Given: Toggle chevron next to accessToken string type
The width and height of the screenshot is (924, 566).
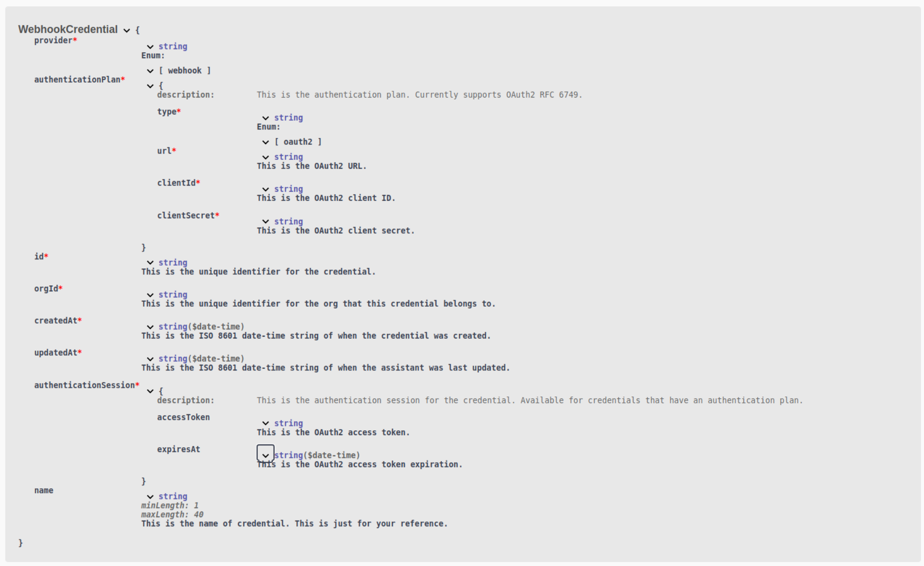Looking at the screenshot, I should (x=266, y=424).
